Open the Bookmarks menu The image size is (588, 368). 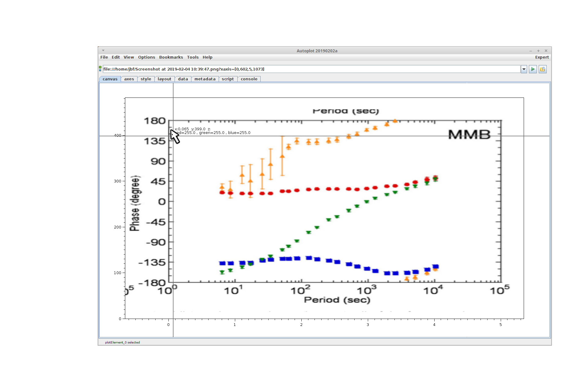[171, 57]
